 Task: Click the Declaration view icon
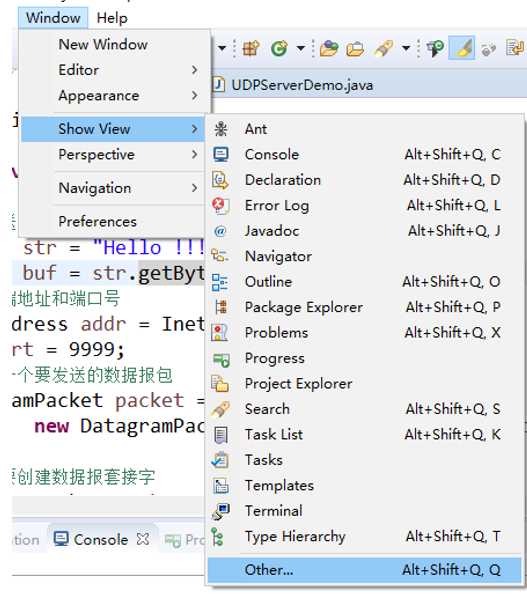pyautogui.click(x=220, y=180)
